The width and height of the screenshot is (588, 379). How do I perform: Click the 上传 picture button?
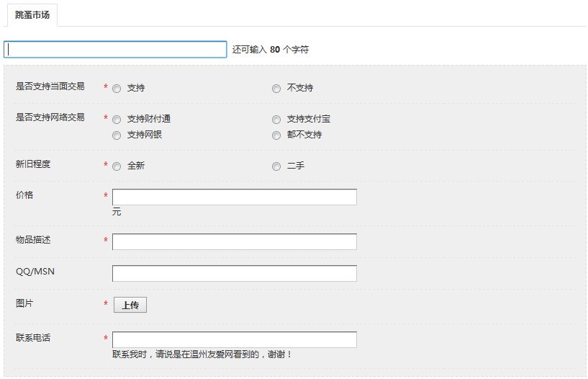coord(130,305)
